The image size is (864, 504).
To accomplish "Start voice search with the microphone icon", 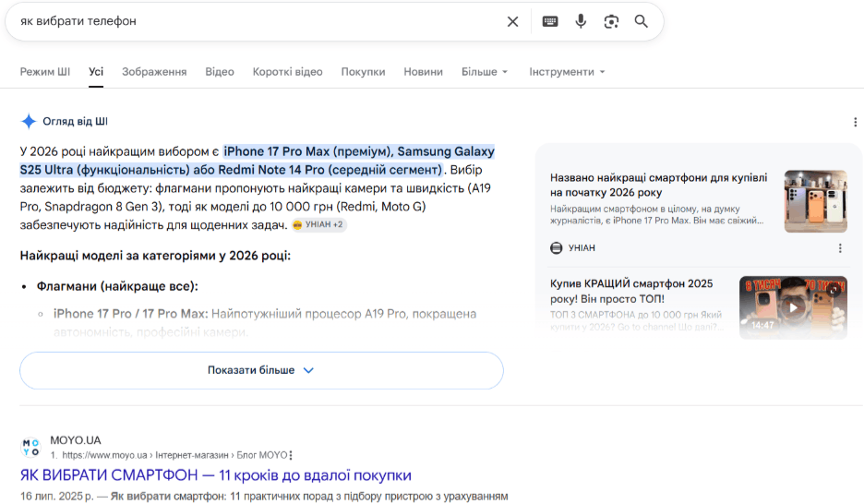I will coord(581,21).
